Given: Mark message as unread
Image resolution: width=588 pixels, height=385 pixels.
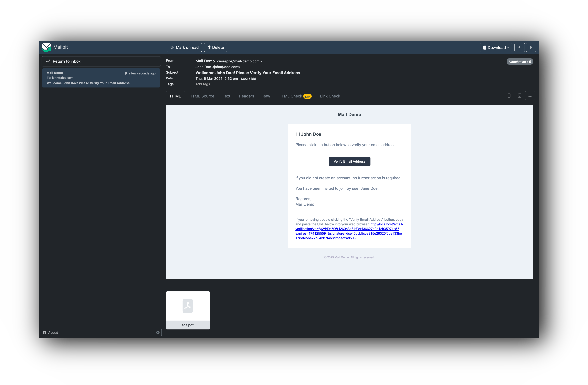Looking at the screenshot, I should point(184,48).
